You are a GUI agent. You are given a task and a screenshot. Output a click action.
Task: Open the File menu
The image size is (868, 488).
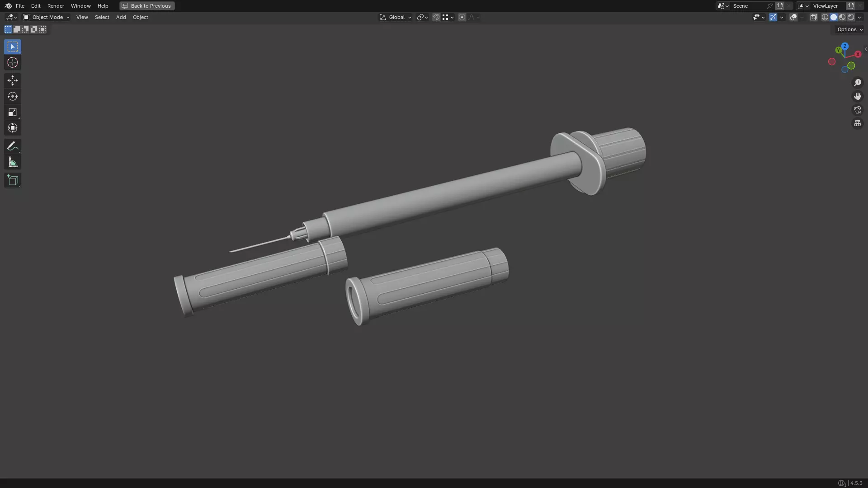(x=20, y=6)
